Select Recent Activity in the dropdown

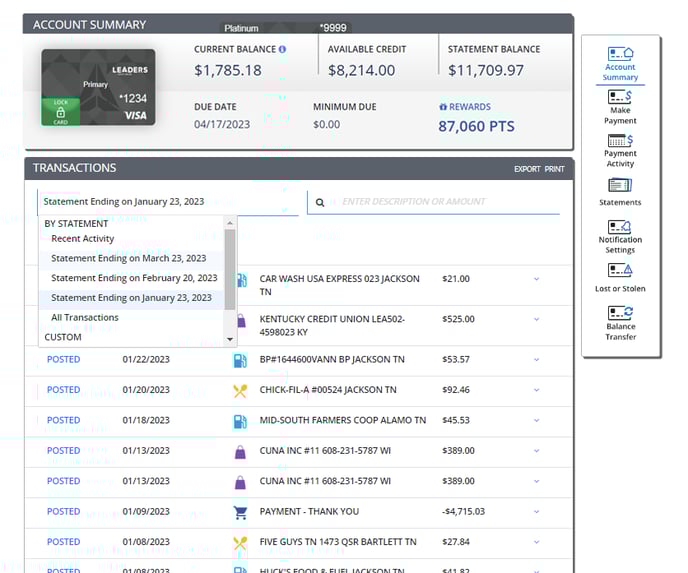[82, 239]
